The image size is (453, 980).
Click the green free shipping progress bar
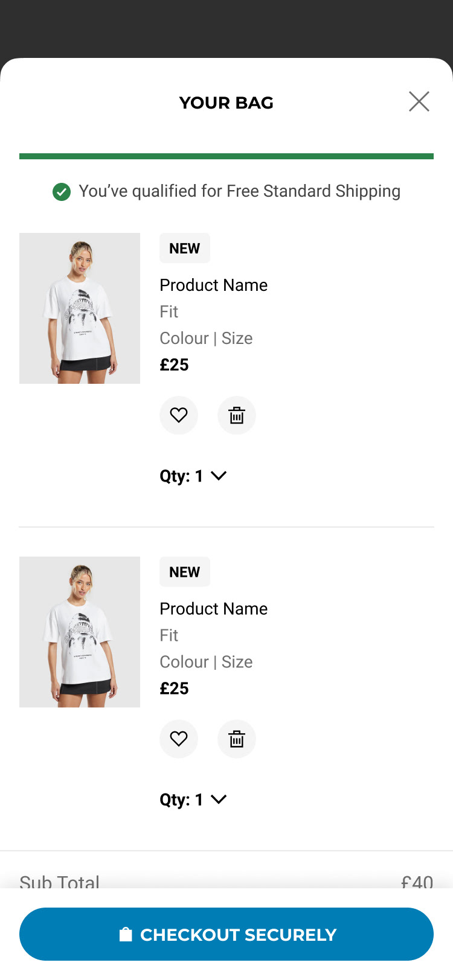(226, 156)
